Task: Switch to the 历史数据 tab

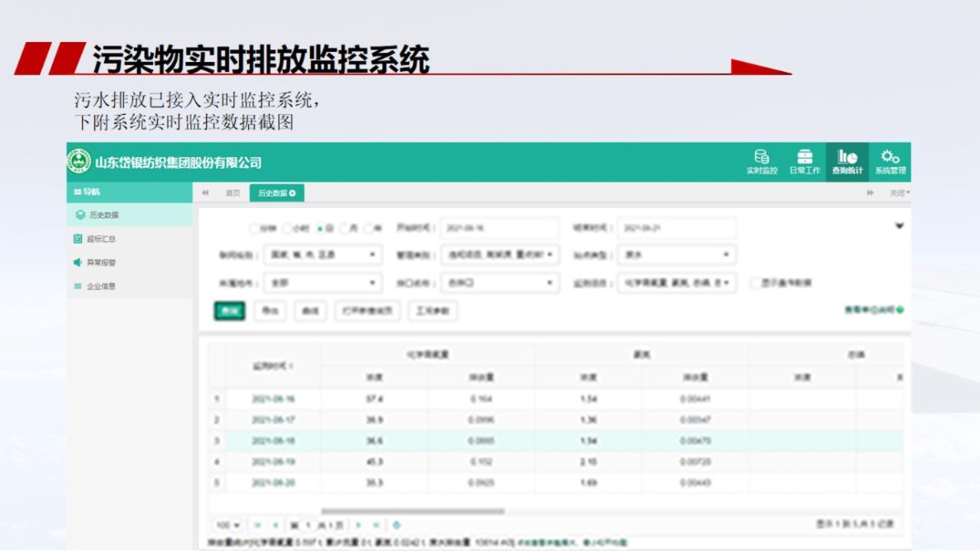Action: 276,194
